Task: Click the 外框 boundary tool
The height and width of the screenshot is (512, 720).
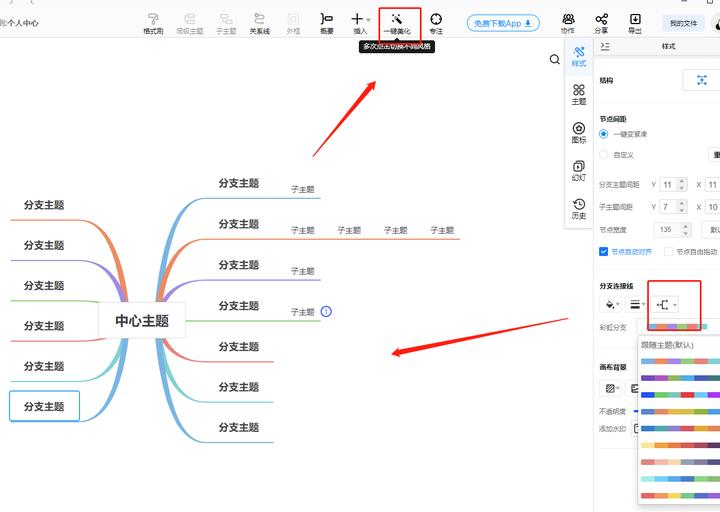Action: pyautogui.click(x=293, y=23)
